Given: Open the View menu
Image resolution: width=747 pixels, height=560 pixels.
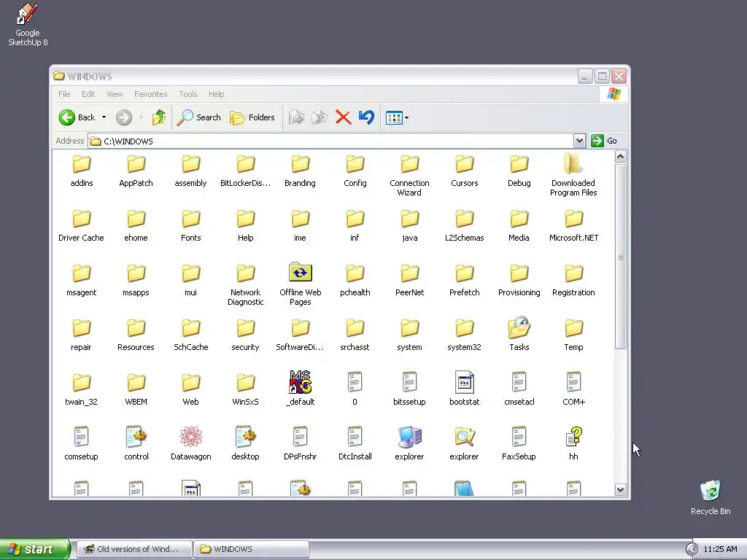Looking at the screenshot, I should pos(115,94).
